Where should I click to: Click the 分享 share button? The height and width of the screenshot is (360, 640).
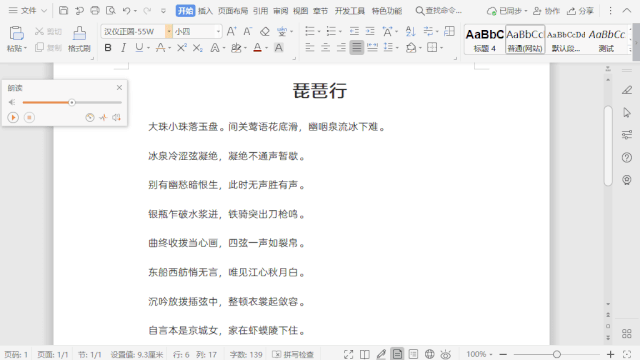580,11
